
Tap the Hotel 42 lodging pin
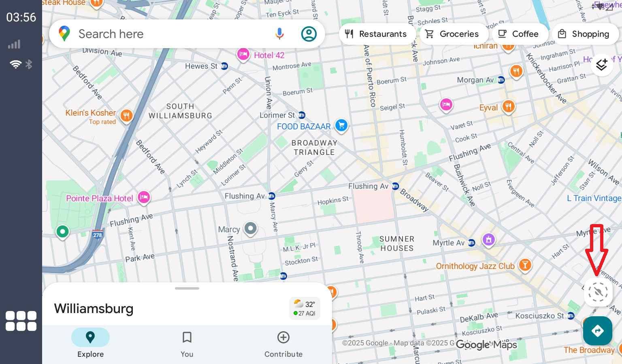click(x=243, y=55)
